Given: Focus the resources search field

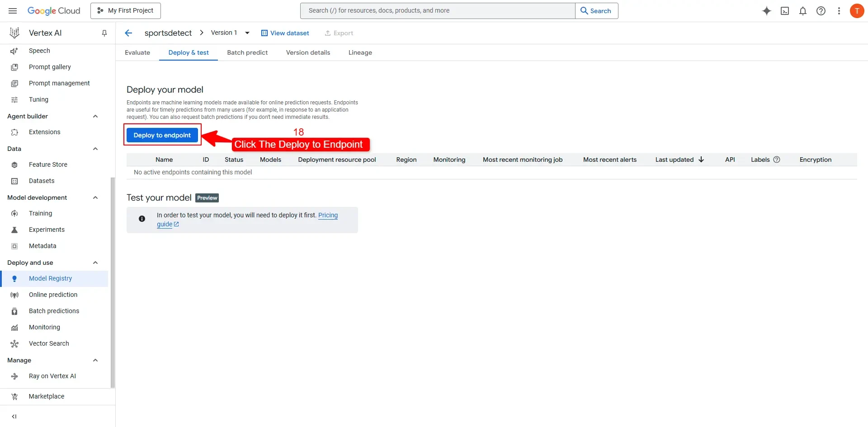Looking at the screenshot, I should [x=438, y=11].
